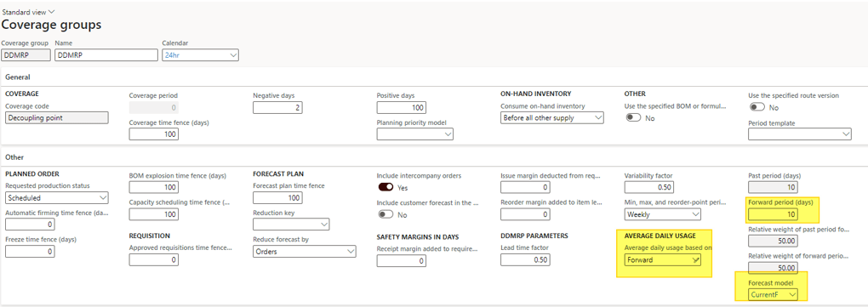The image size is (868, 307).
Task: Click the Coverage period field
Action: (x=154, y=107)
